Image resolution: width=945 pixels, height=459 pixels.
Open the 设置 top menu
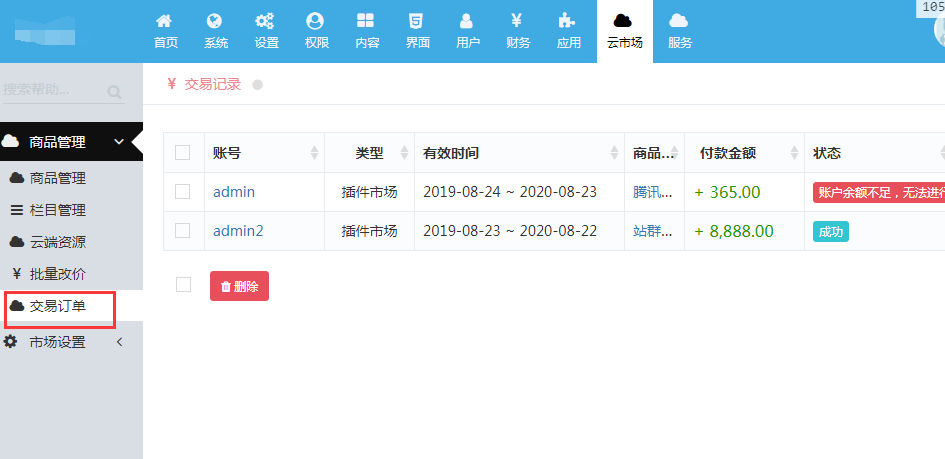click(266, 32)
